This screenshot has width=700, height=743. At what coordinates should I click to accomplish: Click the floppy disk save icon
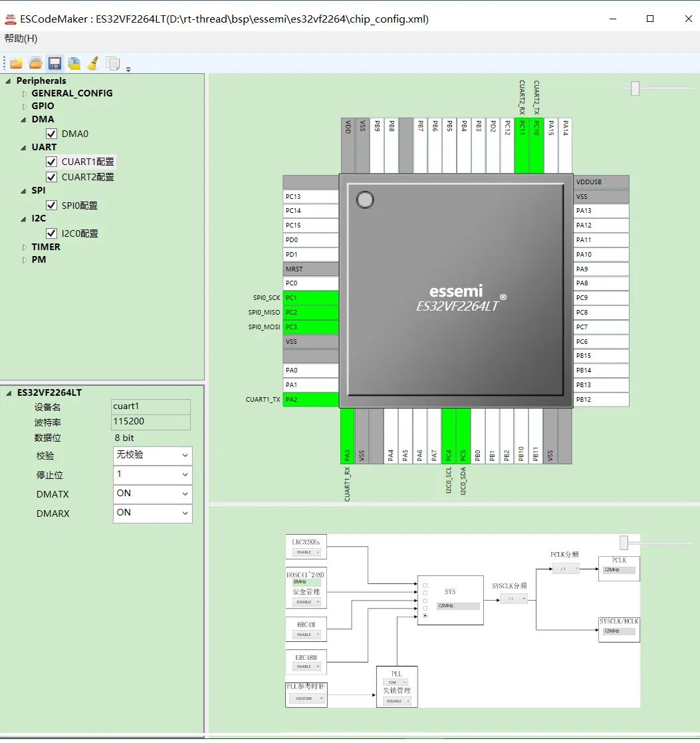[x=55, y=63]
